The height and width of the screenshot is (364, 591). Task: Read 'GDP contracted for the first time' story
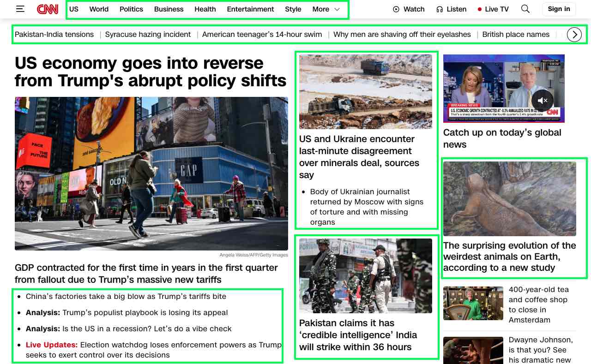146,274
